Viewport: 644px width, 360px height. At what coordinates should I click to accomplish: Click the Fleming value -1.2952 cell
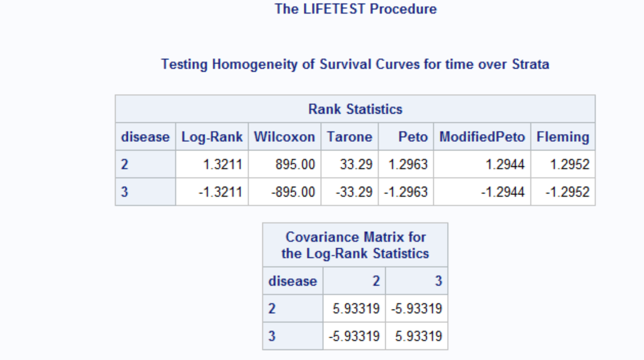568,192
